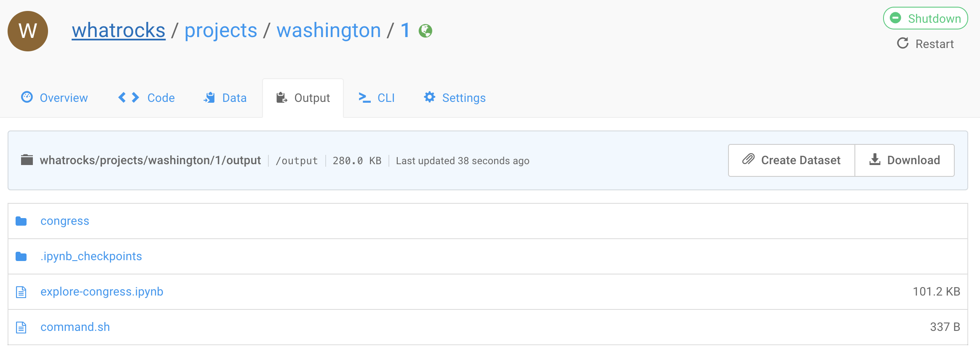The width and height of the screenshot is (980, 357).
Task: Open the Overview tab
Action: pos(55,98)
